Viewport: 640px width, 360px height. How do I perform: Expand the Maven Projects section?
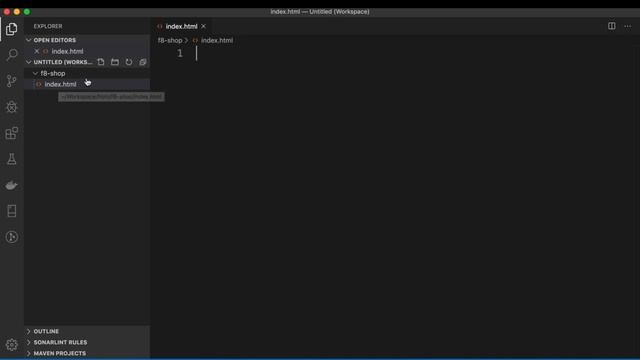[87, 353]
